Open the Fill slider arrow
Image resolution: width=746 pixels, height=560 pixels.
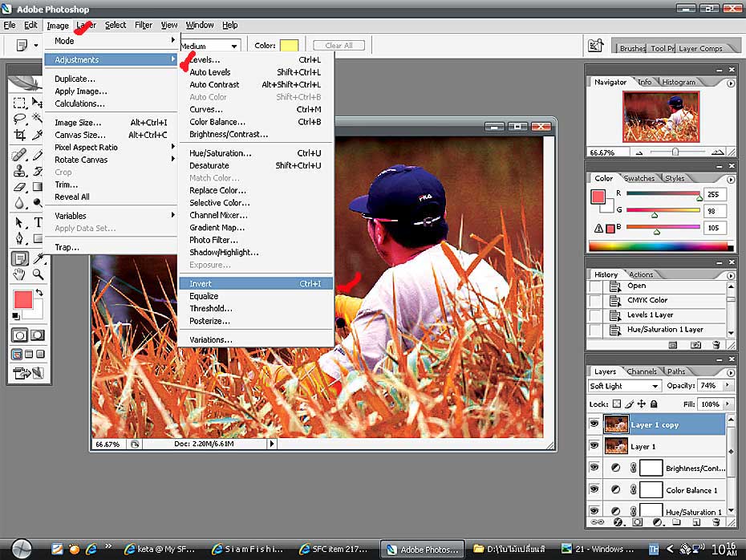(727, 404)
